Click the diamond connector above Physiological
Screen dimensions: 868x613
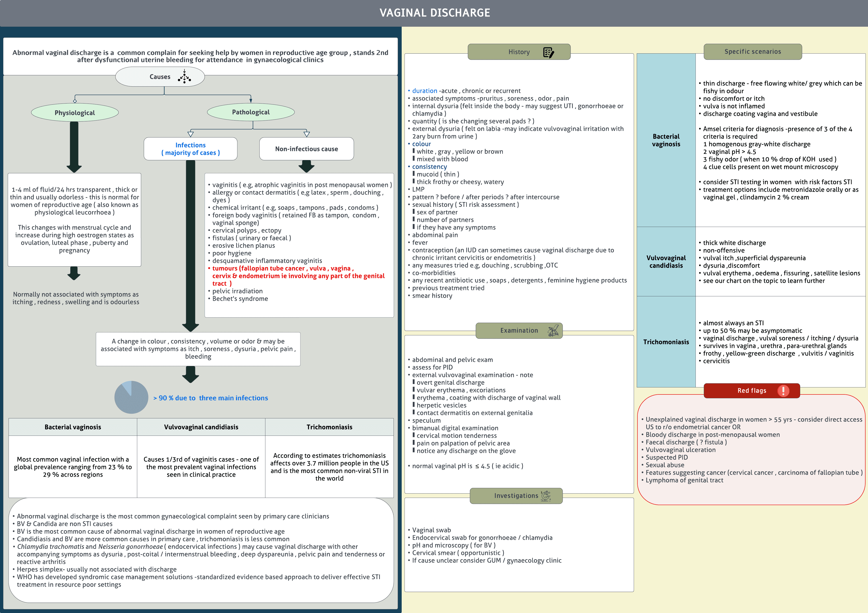75,101
